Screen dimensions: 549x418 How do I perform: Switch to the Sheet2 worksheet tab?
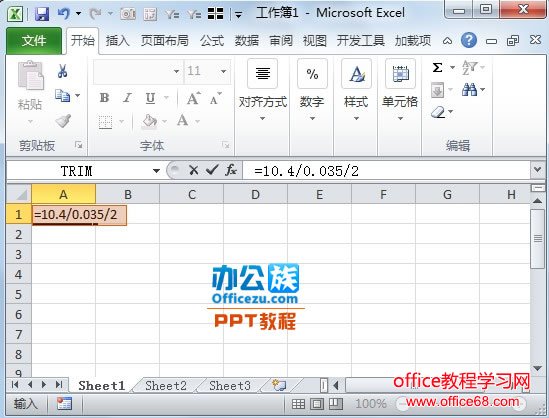(x=166, y=385)
